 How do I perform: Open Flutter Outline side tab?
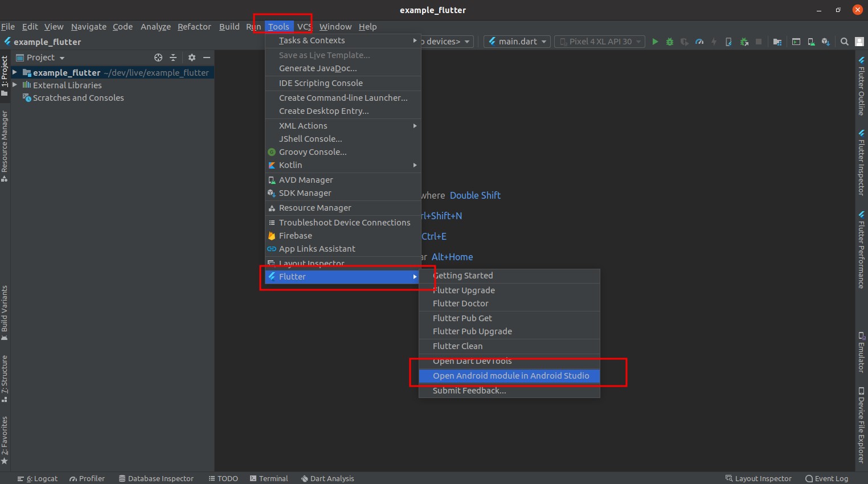[x=861, y=87]
